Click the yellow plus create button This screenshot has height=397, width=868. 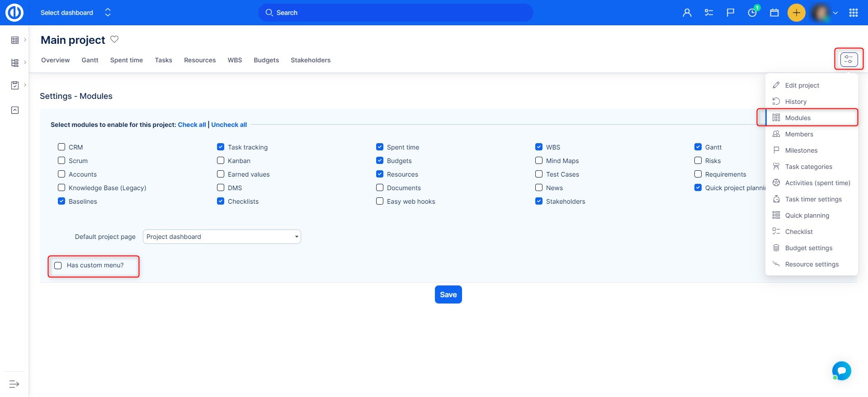[x=796, y=13]
